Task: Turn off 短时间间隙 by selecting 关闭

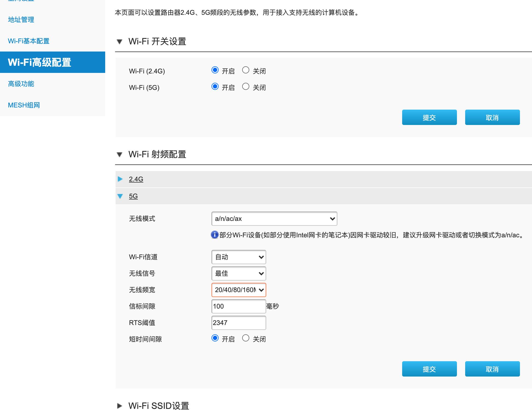Action: pyautogui.click(x=246, y=338)
